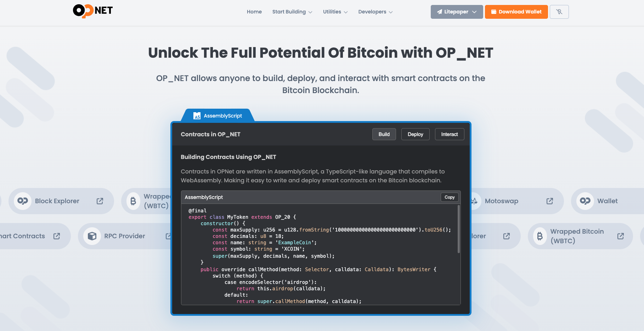Image resolution: width=644 pixels, height=331 pixels.
Task: Click the AssemblyScript code header label
Action: tap(204, 197)
